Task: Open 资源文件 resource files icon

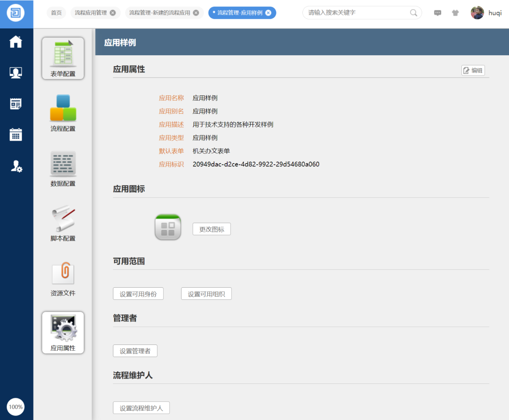Action: pos(63,278)
